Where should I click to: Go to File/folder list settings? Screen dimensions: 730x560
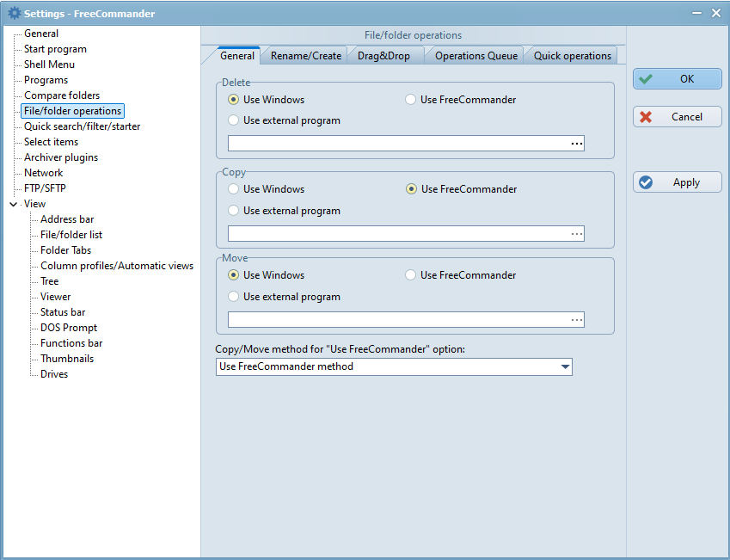[71, 235]
